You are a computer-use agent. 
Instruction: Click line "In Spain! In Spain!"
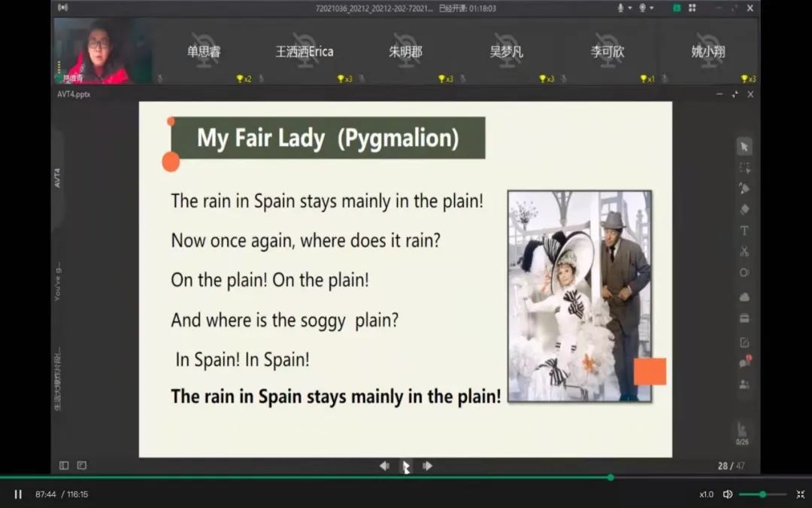pyautogui.click(x=242, y=359)
